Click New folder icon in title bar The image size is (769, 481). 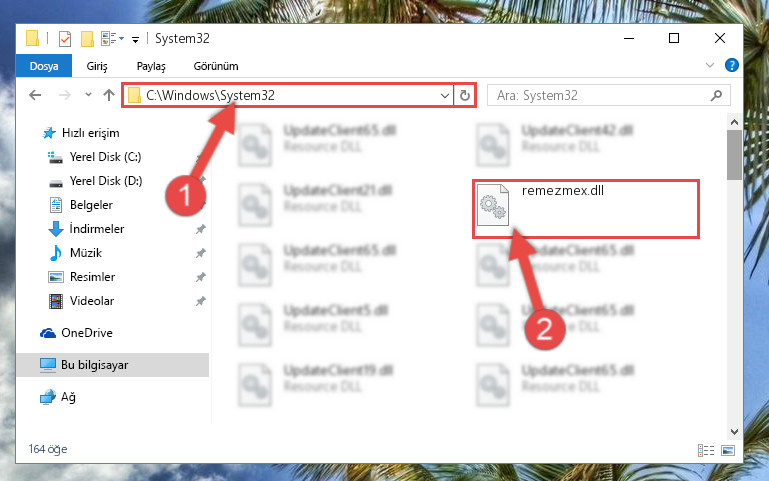click(87, 38)
